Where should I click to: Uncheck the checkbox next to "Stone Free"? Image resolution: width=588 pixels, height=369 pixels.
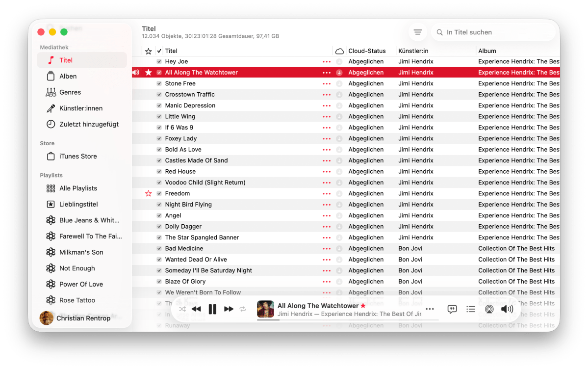(x=158, y=83)
